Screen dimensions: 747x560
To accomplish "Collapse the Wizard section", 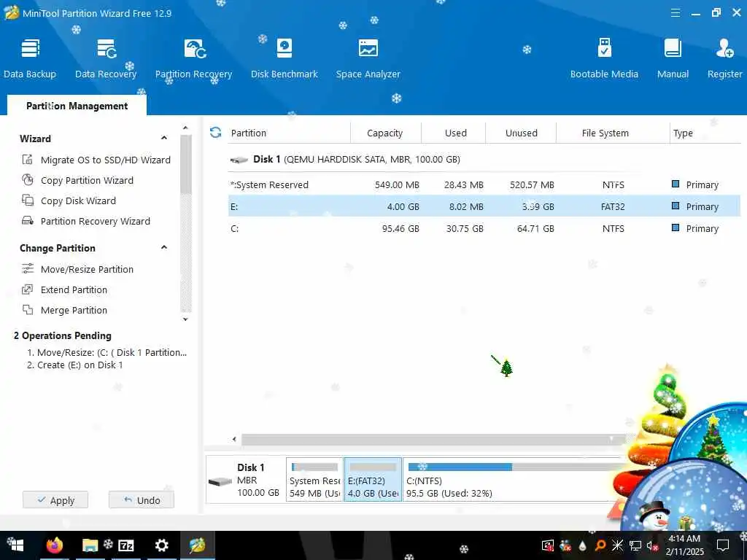I will tap(164, 138).
